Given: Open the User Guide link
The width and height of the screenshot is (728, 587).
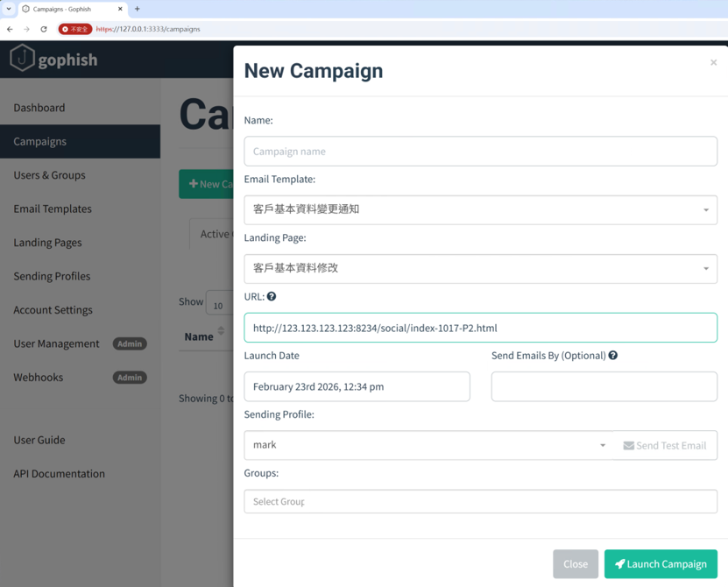Looking at the screenshot, I should [39, 440].
